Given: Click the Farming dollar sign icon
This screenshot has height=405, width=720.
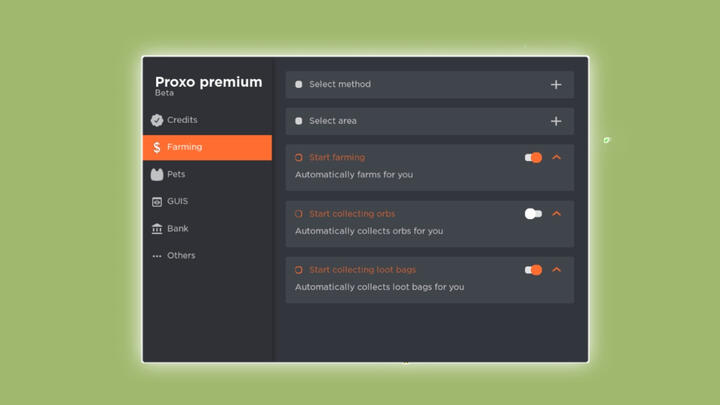Looking at the screenshot, I should (x=157, y=147).
